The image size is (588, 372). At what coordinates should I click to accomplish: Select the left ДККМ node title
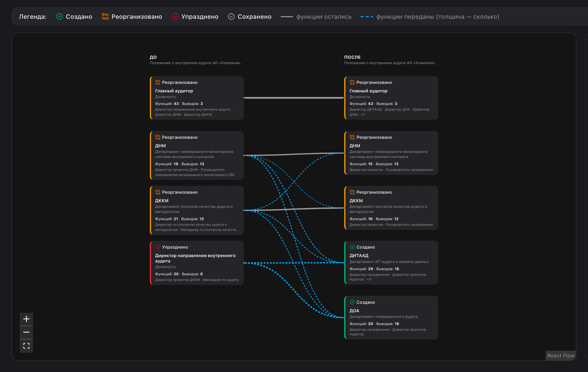(x=162, y=201)
